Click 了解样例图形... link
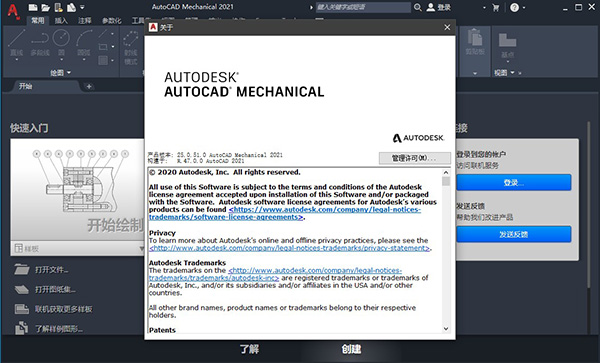 click(x=59, y=329)
